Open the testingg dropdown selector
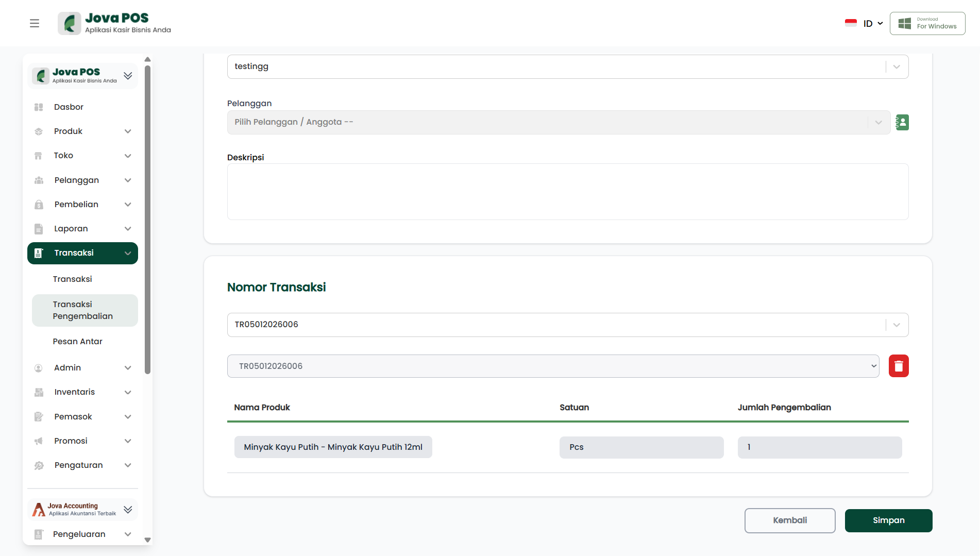Image resolution: width=980 pixels, height=556 pixels. (x=567, y=66)
